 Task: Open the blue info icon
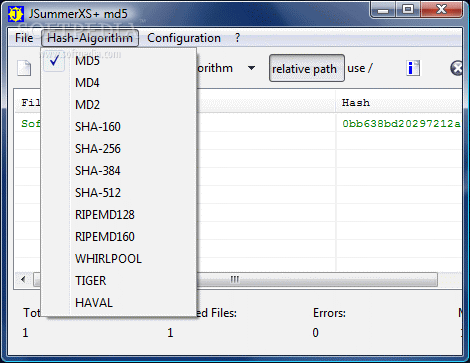point(413,68)
